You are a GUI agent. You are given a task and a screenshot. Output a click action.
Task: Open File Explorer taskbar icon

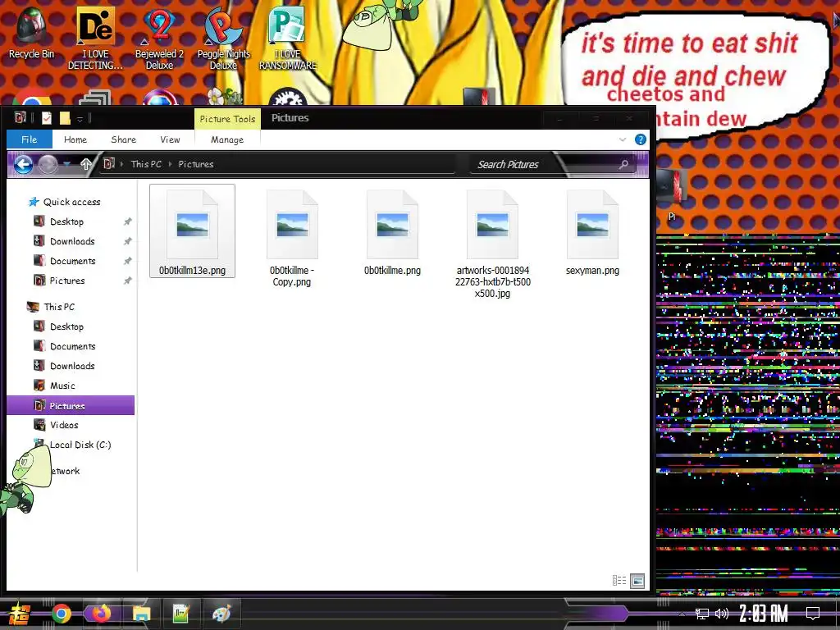point(141,614)
